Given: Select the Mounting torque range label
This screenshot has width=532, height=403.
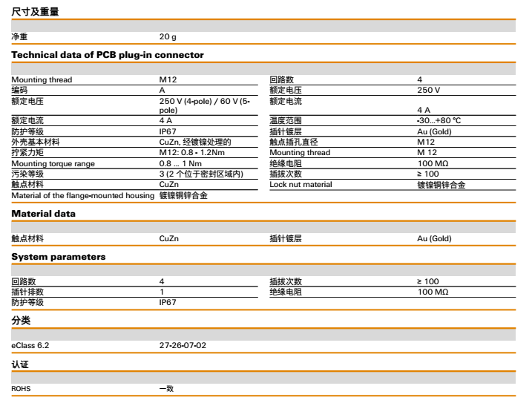Looking at the screenshot, I should 53,163.
